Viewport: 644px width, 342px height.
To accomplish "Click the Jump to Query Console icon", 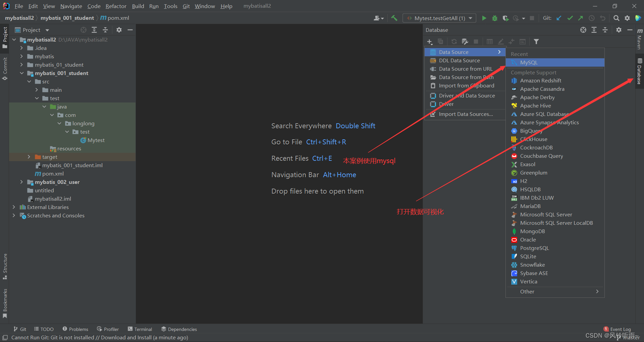I will (523, 42).
